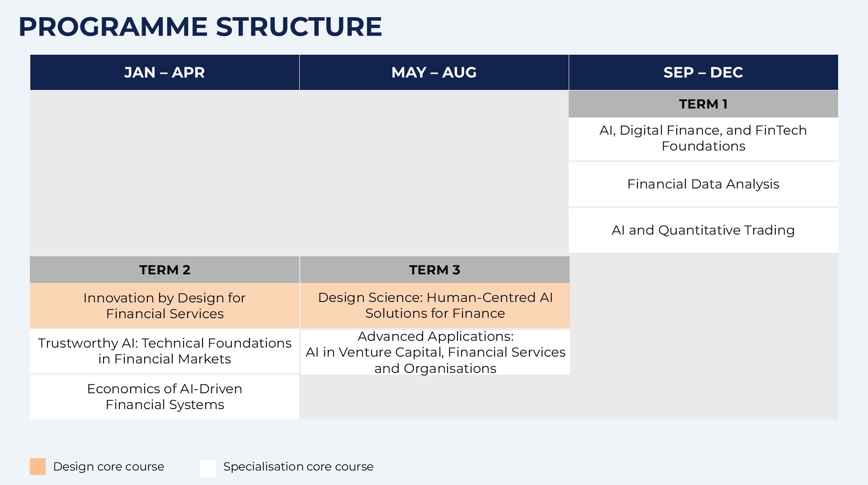Viewport: 868px width, 485px height.
Task: Click the orange Design core course swatch
Action: pos(38,466)
